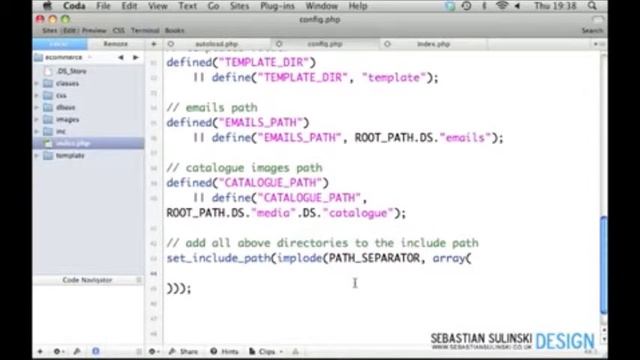Click the set_include_path code line
The height and width of the screenshot is (360, 640).
tap(319, 258)
